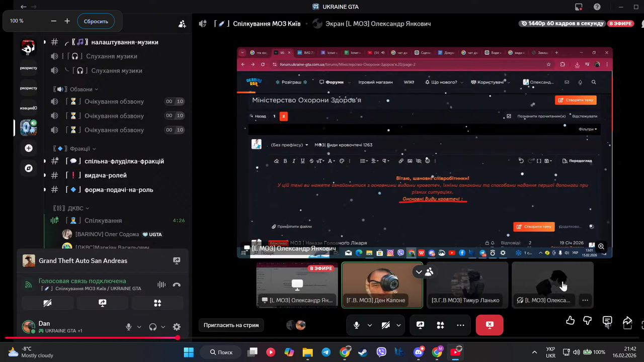The width and height of the screenshot is (644, 362).
Task: Open the Фільтри dropdown in the streamed forum
Action: pos(588,129)
